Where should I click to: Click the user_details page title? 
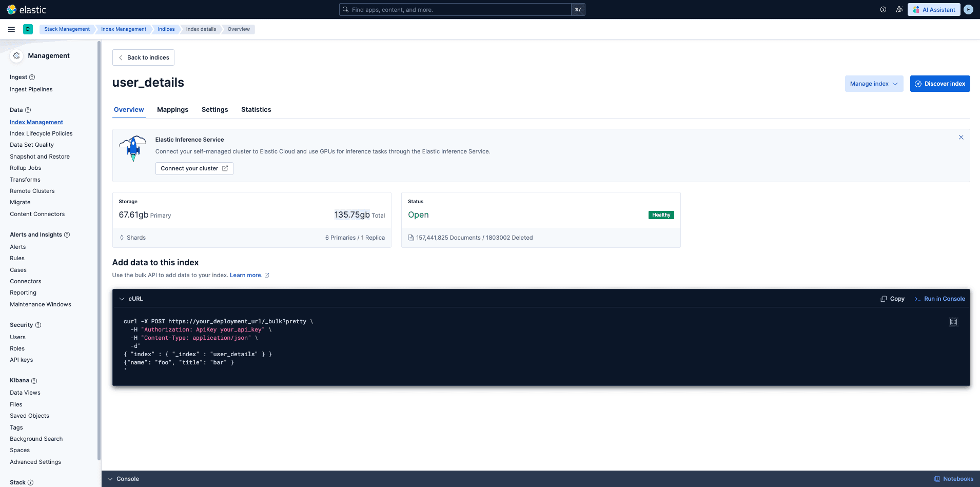[x=148, y=83]
